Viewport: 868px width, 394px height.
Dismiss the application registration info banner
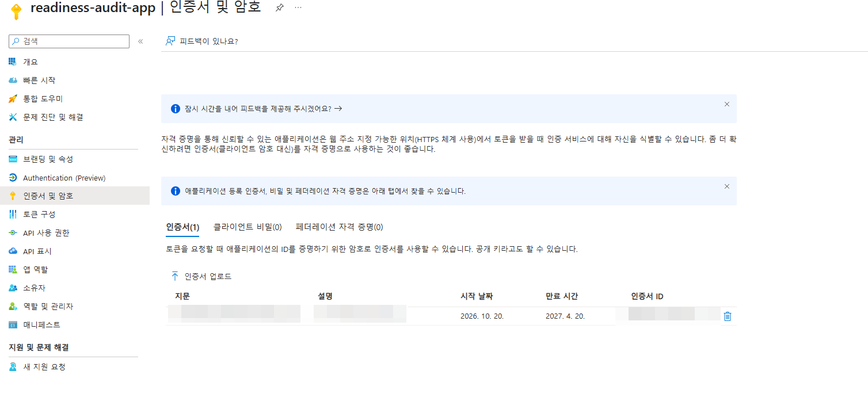click(x=726, y=186)
